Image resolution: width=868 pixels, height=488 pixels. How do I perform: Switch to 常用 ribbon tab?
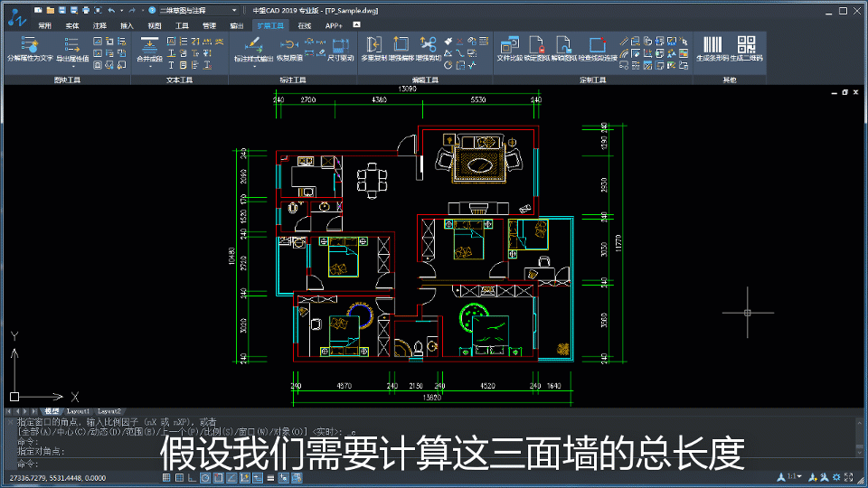[45, 26]
